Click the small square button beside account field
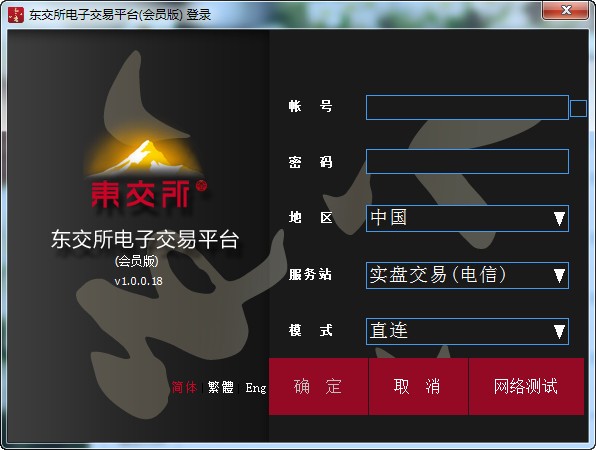The height and width of the screenshot is (450, 596). pyautogui.click(x=578, y=109)
